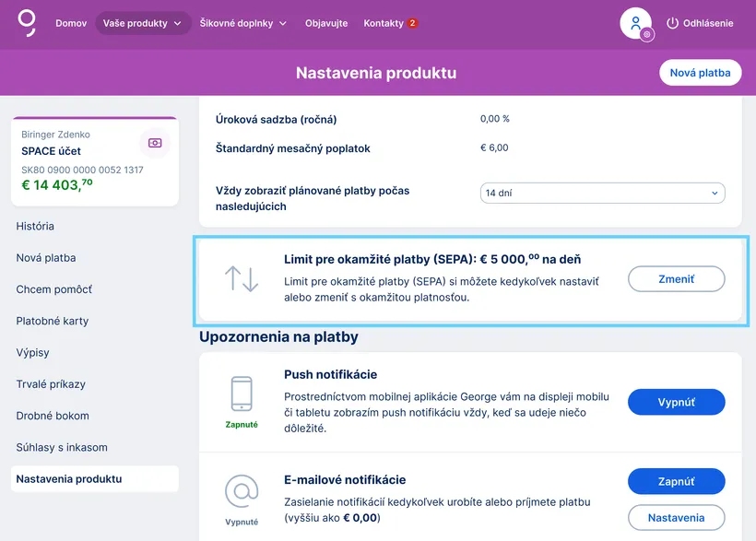
Task: Click the settings gear badge on avatar
Action: click(x=647, y=35)
